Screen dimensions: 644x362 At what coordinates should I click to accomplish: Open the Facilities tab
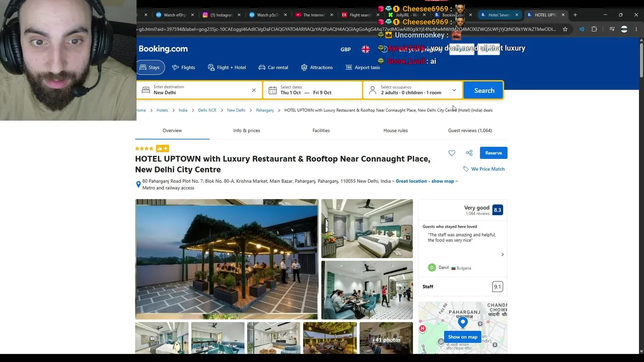(321, 131)
